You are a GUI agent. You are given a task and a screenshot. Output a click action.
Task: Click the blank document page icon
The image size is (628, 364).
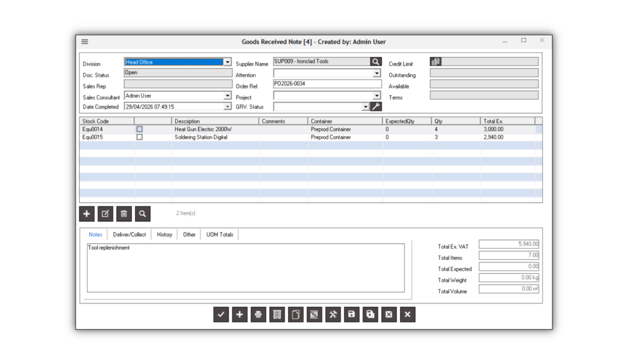click(296, 314)
